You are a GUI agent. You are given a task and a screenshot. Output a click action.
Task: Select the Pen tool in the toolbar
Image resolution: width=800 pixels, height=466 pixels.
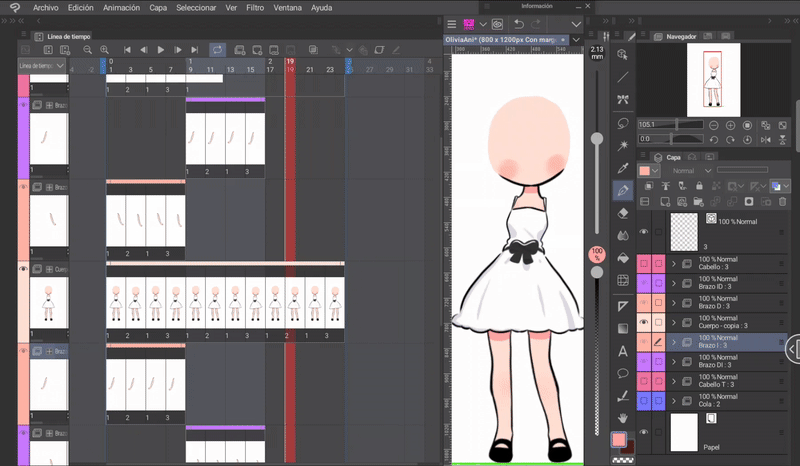[623, 190]
